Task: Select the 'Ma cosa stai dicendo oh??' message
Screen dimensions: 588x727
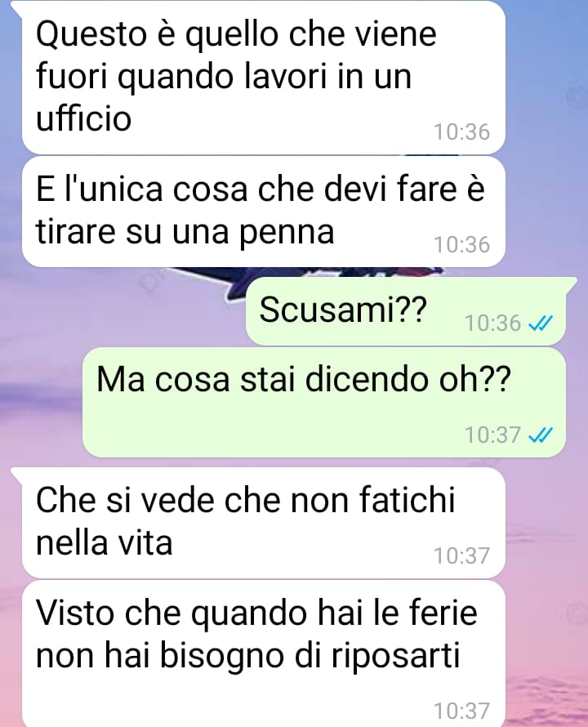Action: (x=324, y=402)
